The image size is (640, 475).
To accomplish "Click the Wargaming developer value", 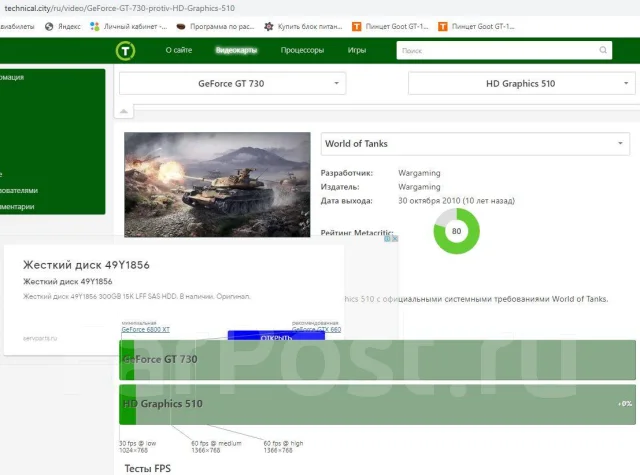I will click(419, 173).
